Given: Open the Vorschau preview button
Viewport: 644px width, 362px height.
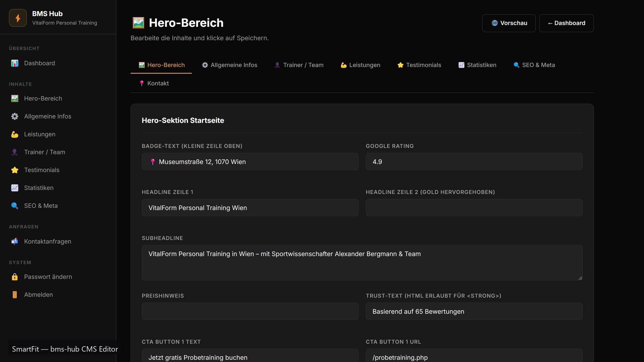Looking at the screenshot, I should point(509,23).
